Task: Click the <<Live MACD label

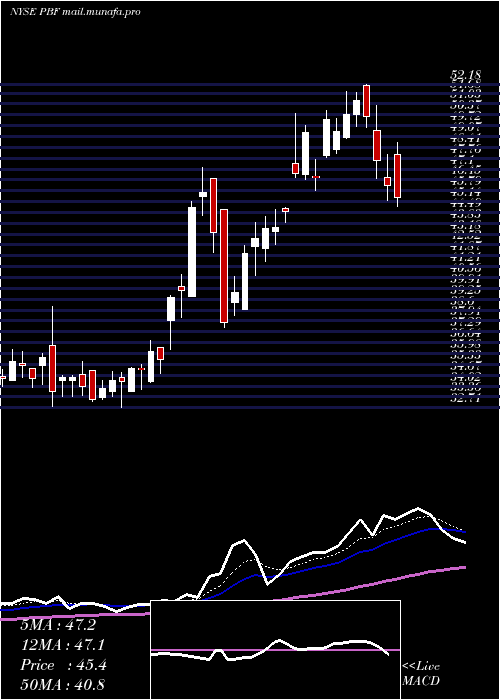Action: point(421,673)
